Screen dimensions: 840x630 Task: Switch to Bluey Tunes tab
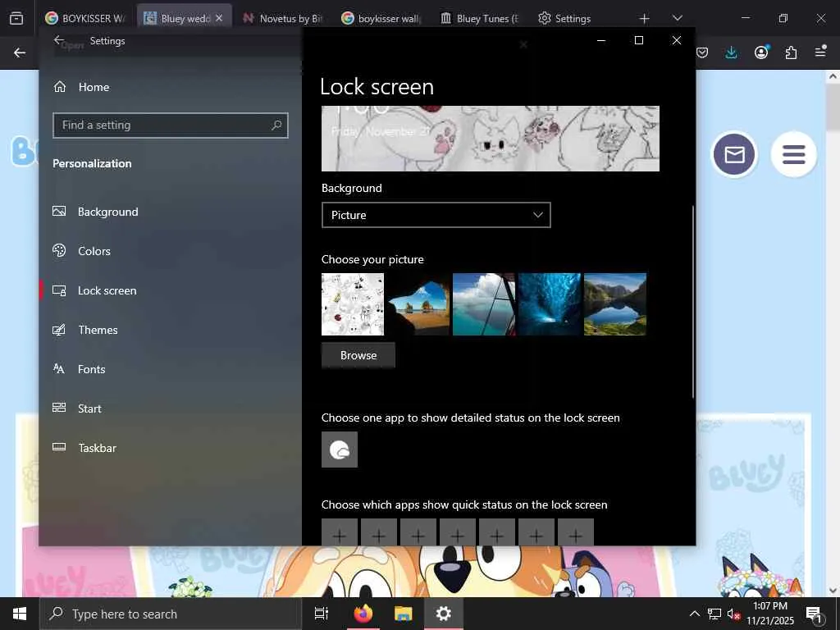[x=479, y=18]
